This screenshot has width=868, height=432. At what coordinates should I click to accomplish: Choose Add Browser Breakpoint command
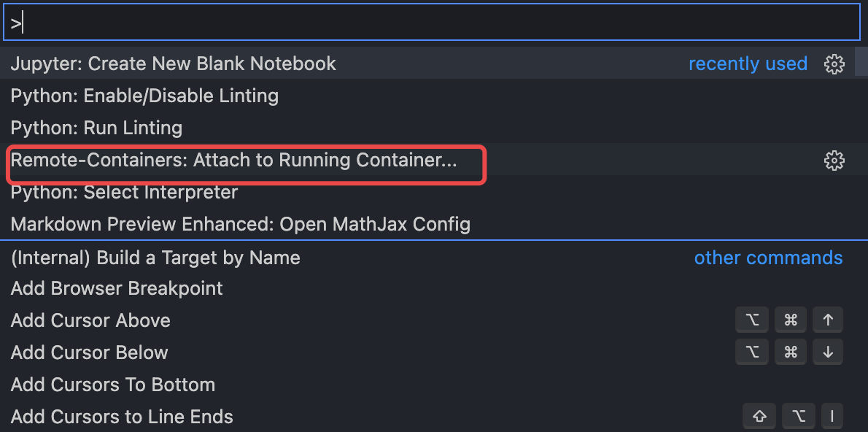(116, 288)
